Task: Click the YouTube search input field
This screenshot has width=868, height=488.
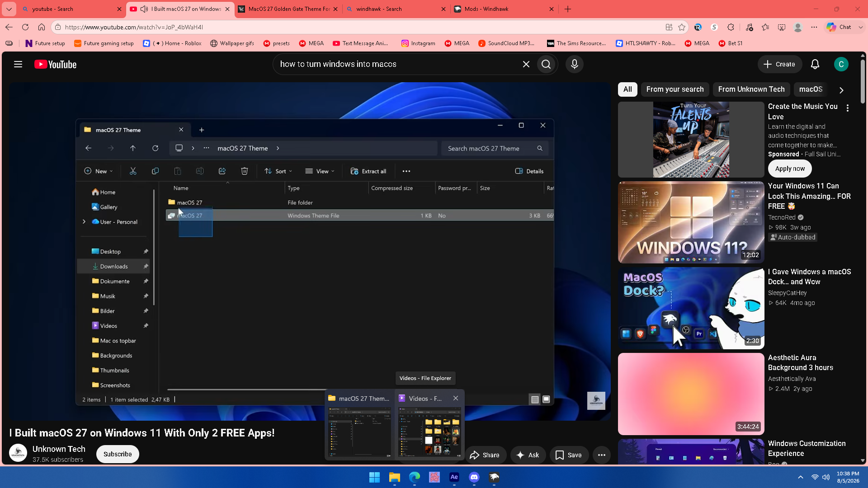Action: coord(399,64)
